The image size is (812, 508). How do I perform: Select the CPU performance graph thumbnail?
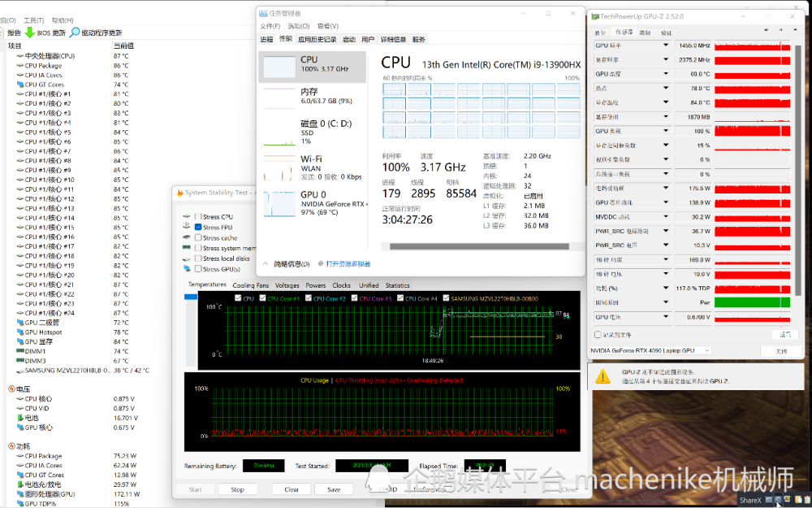tap(279, 67)
